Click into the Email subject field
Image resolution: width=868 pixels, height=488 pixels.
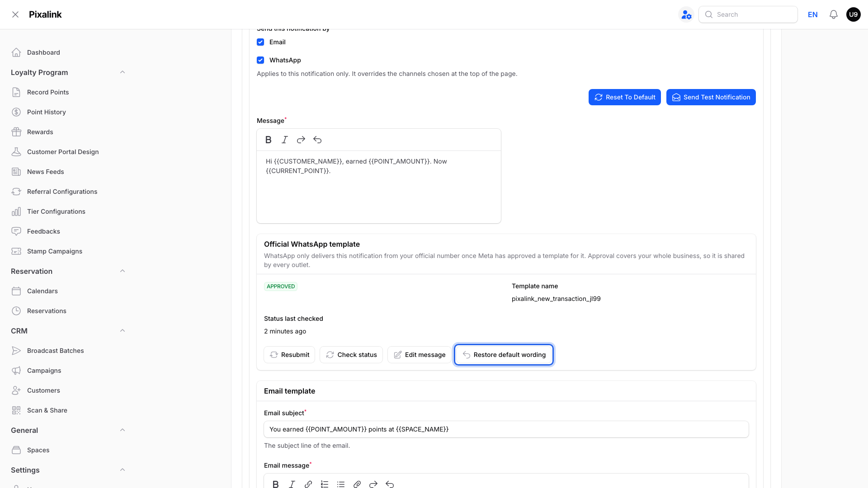[x=506, y=429]
